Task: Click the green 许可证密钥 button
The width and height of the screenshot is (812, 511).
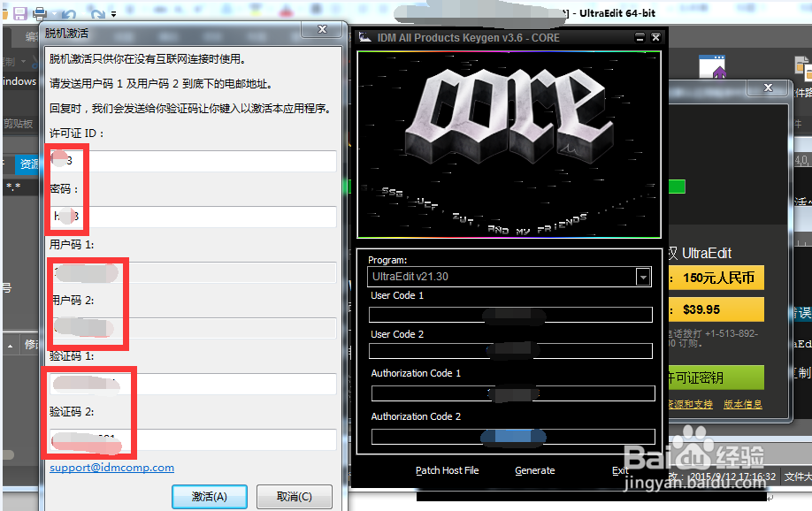Action: [x=716, y=378]
